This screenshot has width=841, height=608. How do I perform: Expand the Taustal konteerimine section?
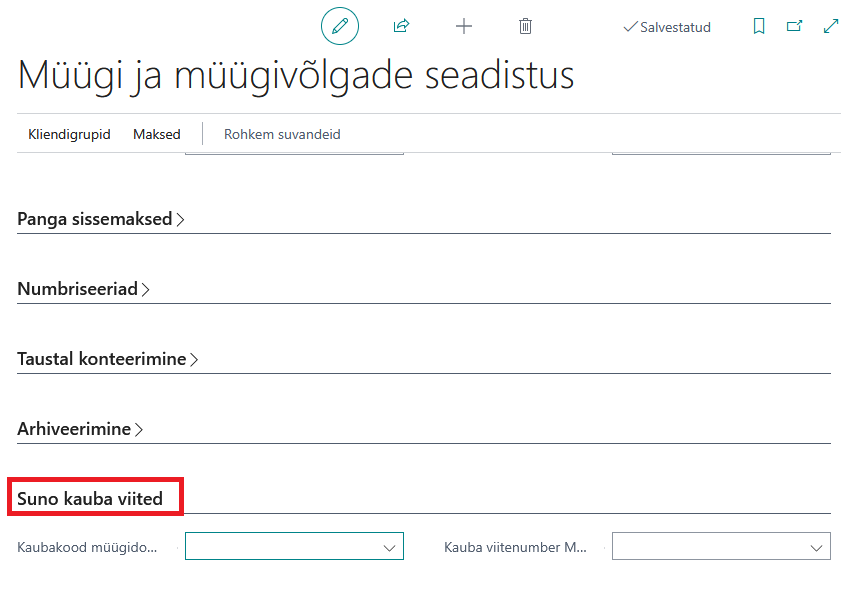[107, 359]
